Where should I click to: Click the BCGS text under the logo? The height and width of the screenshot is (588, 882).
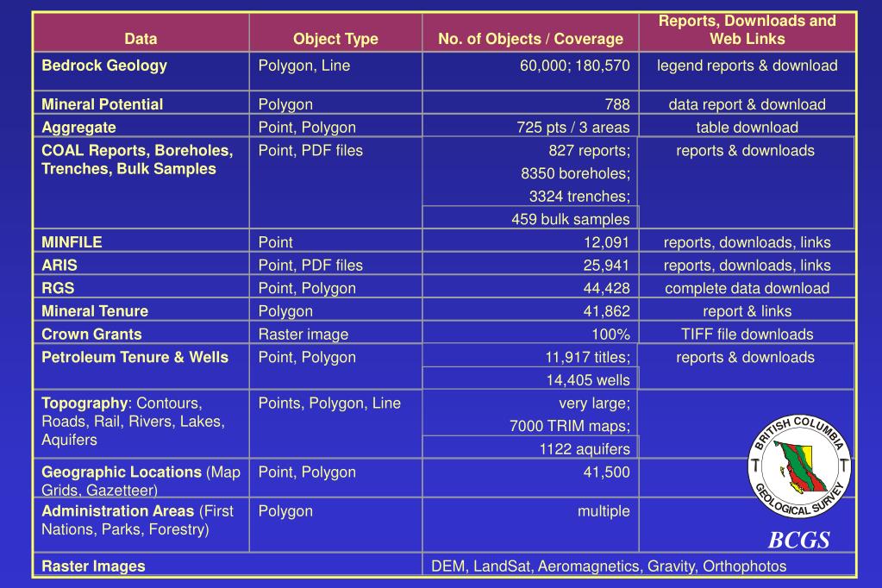point(798,541)
